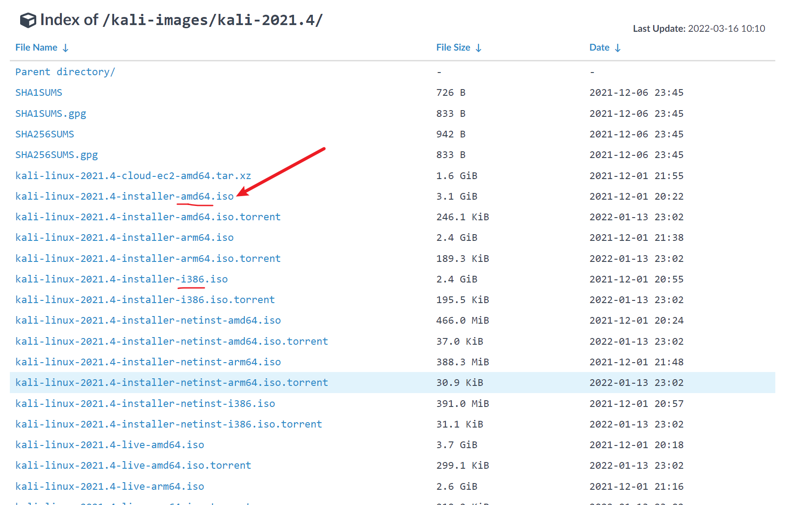Get the installer-amd64.iso.torrent file
The image size is (812, 505).
[x=148, y=217]
